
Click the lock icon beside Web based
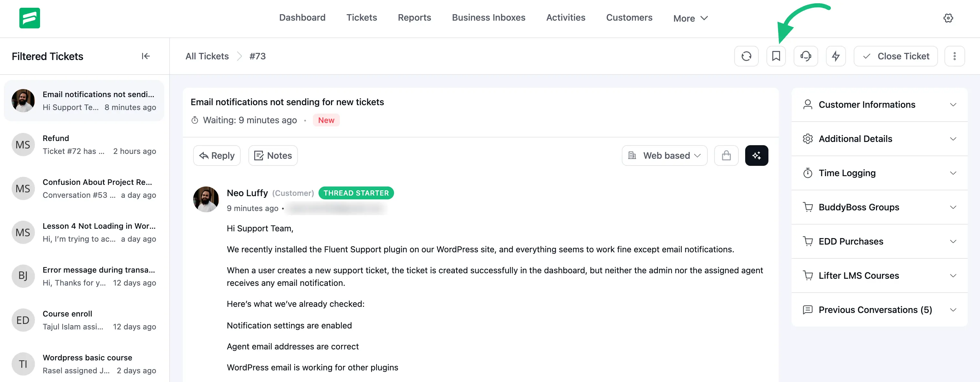pos(726,156)
